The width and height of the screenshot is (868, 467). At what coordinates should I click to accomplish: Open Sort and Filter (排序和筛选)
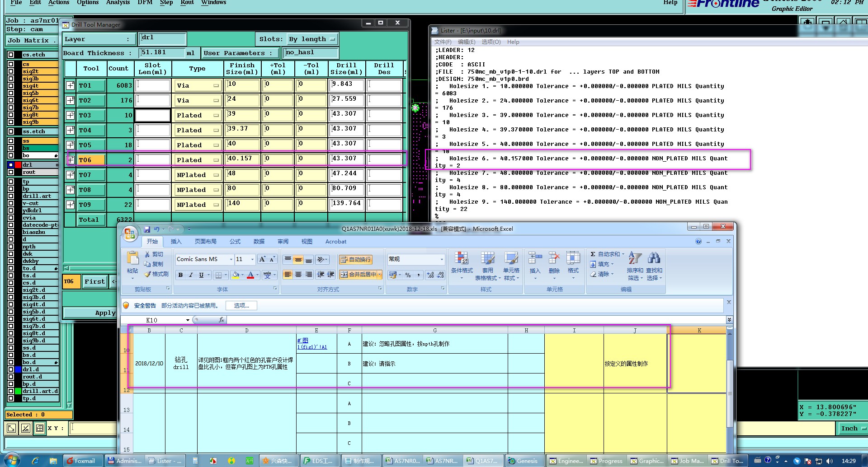click(x=635, y=266)
